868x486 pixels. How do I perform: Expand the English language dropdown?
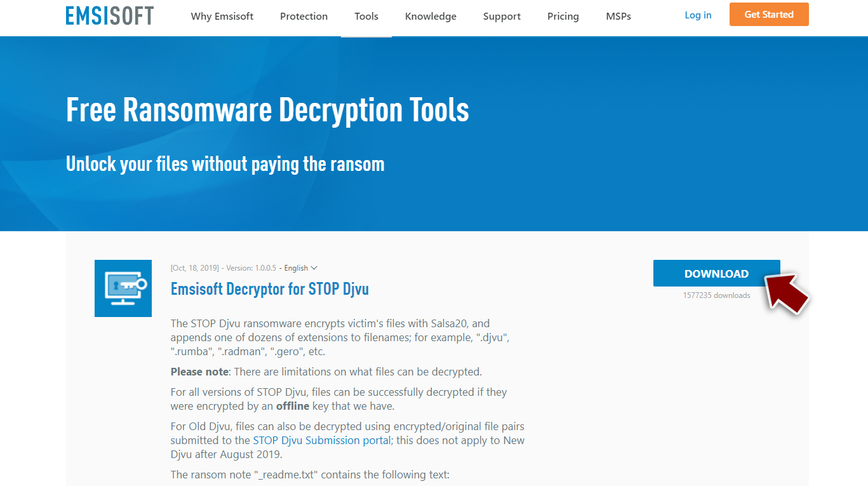[300, 268]
